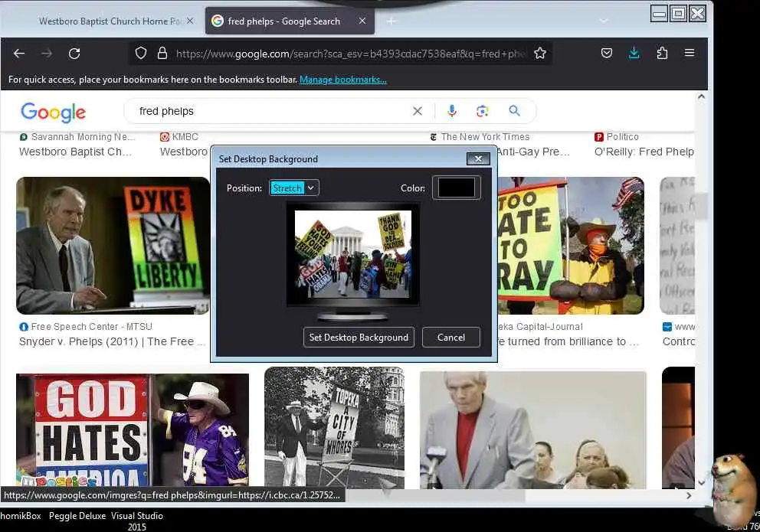Click the Cancel button in the dialog

coord(450,338)
